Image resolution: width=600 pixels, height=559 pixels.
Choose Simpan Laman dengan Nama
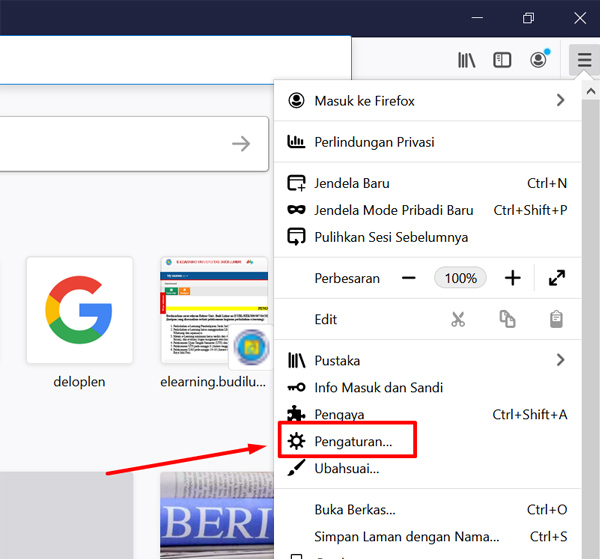coord(427,537)
